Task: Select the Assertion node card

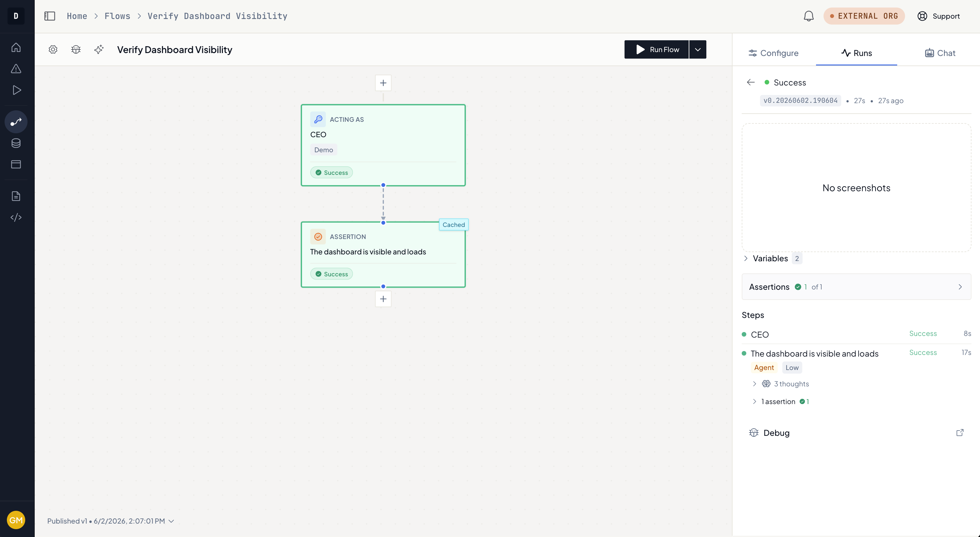Action: pyautogui.click(x=383, y=255)
